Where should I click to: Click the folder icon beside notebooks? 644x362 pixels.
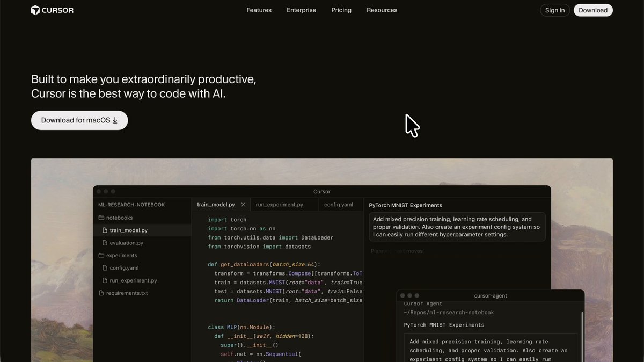click(100, 218)
